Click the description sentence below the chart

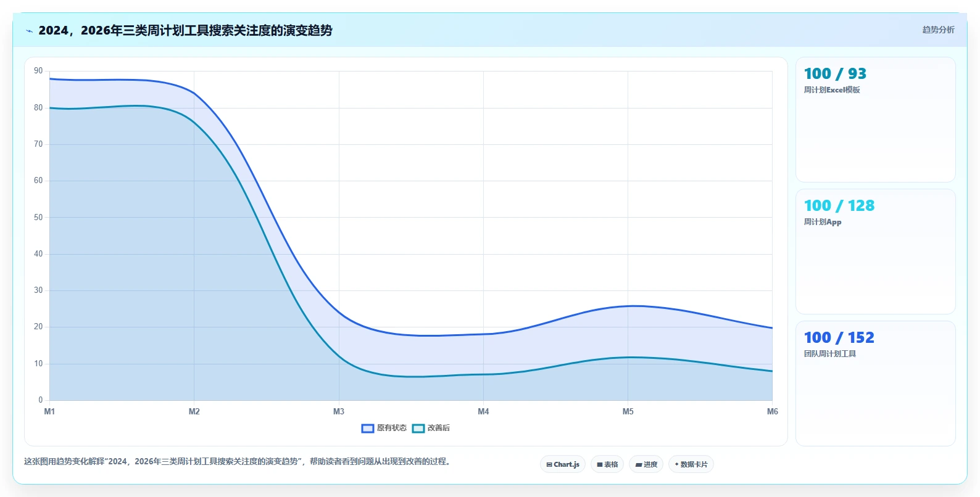(x=238, y=461)
